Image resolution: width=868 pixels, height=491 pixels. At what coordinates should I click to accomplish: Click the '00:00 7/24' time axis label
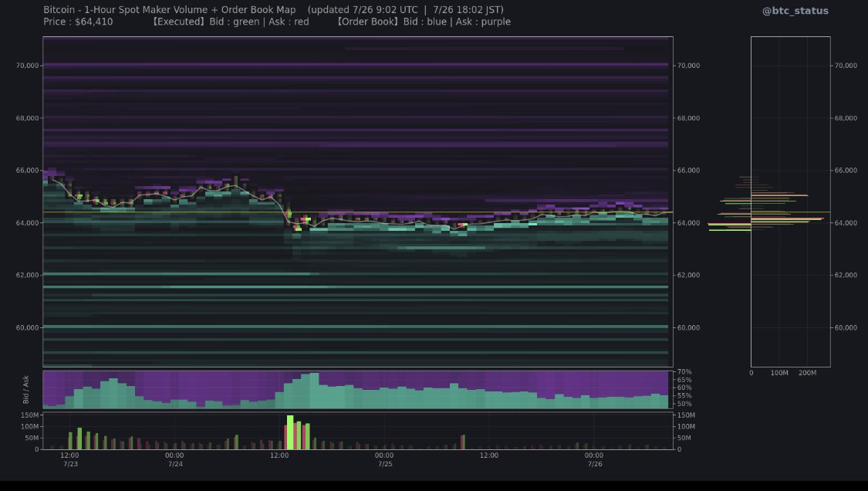click(175, 459)
